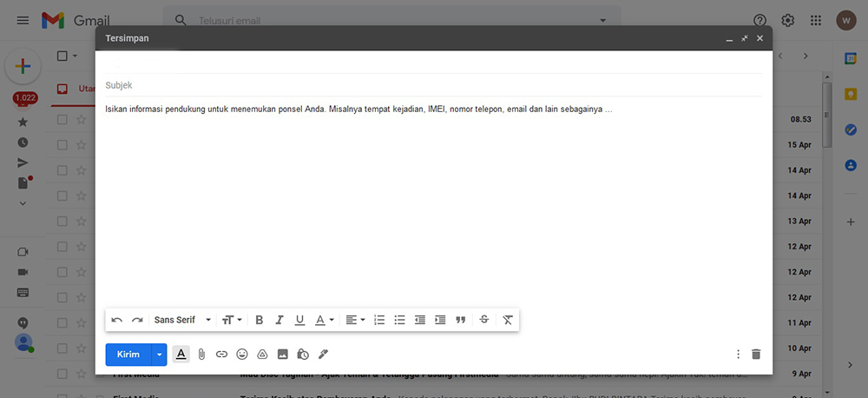Insert a photo into the email
Viewport: 868px width, 398px height.
pyautogui.click(x=282, y=355)
